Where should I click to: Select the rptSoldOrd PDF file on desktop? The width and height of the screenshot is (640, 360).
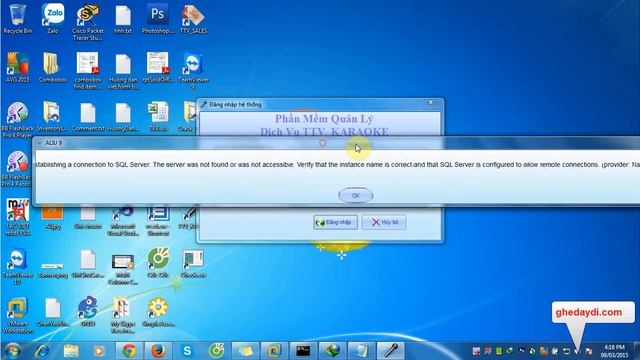point(158,68)
